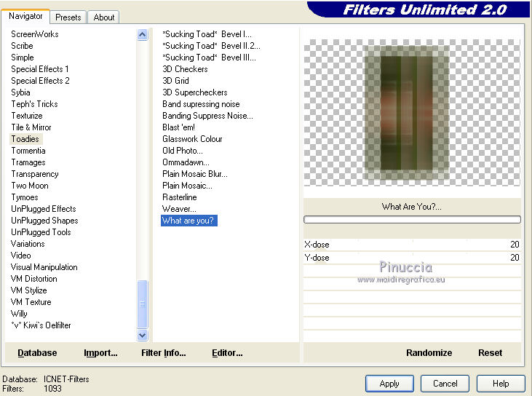
Task: Open Filter Info...
Action: [x=164, y=353]
